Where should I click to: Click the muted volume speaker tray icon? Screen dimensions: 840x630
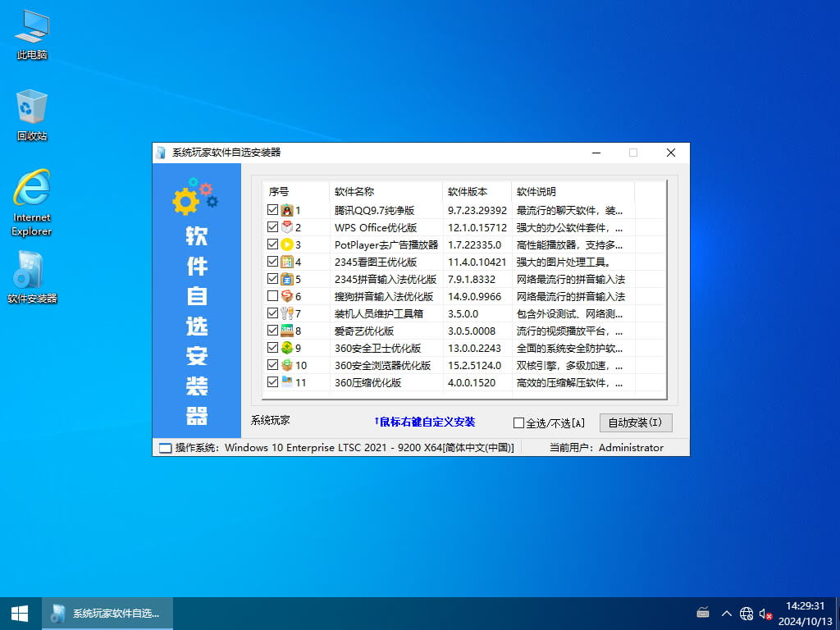pos(765,614)
